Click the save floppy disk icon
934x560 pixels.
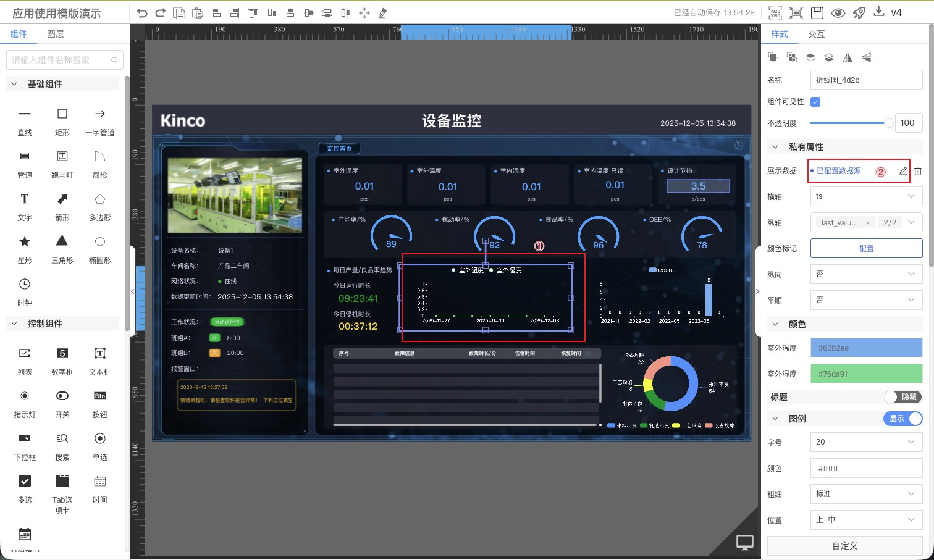click(817, 13)
